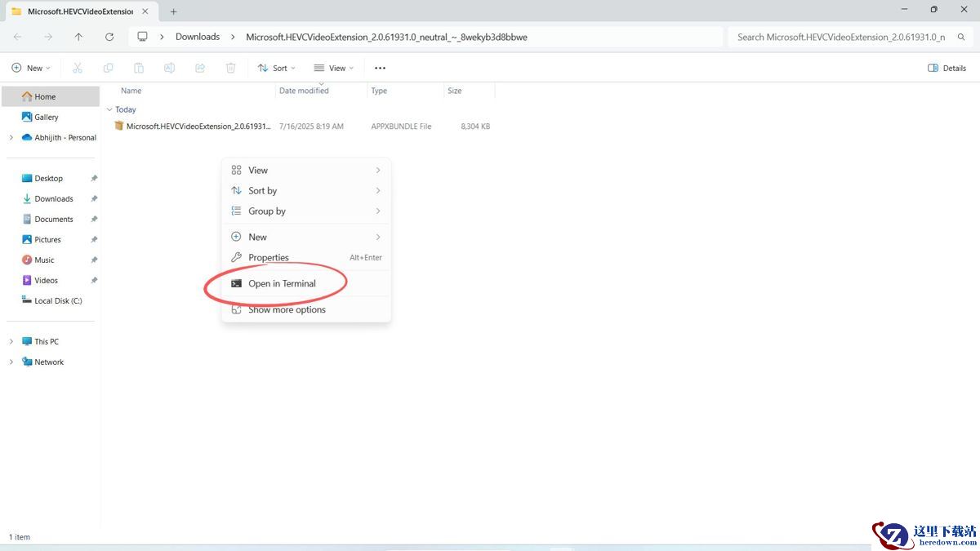Expand Network tree node
Screen dimensions: 980x551
11,362
